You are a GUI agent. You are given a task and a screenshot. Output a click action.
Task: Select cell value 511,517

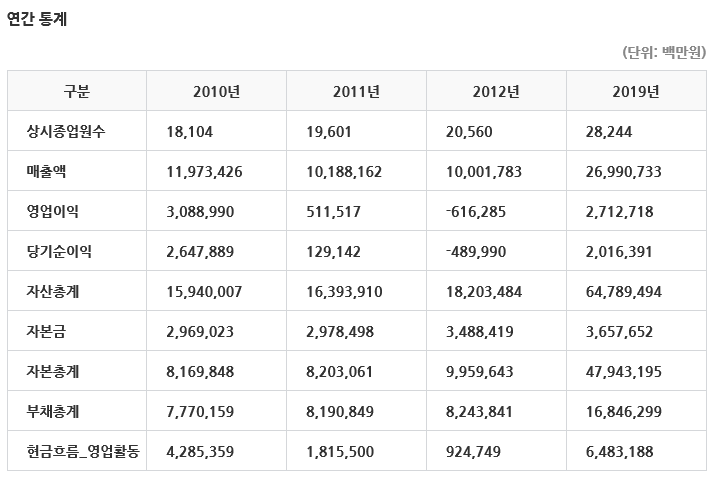[x=333, y=212]
